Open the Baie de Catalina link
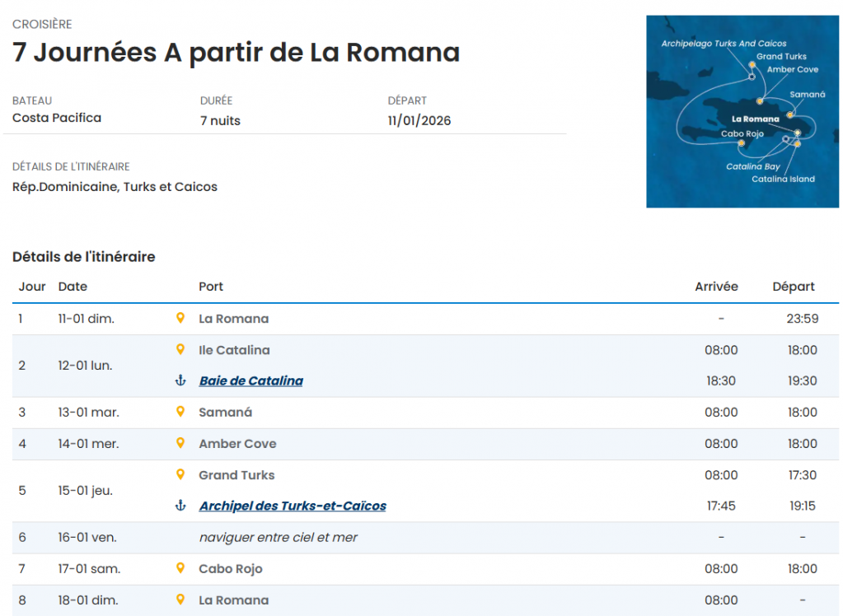 [x=251, y=380]
